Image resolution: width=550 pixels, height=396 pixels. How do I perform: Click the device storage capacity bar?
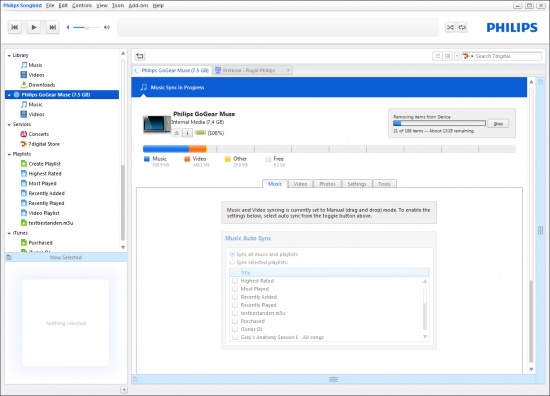point(329,149)
